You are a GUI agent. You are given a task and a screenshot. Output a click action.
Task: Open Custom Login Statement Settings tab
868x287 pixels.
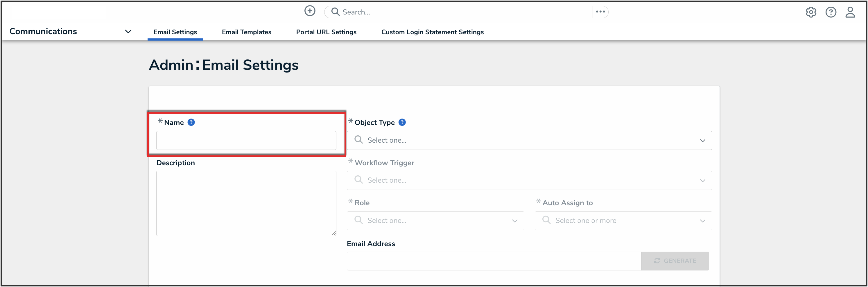(432, 32)
